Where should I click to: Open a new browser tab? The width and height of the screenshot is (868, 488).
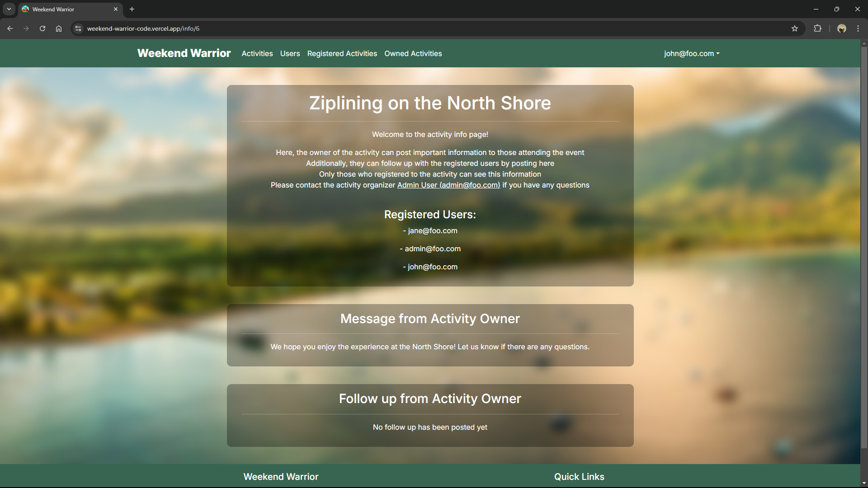pos(132,9)
